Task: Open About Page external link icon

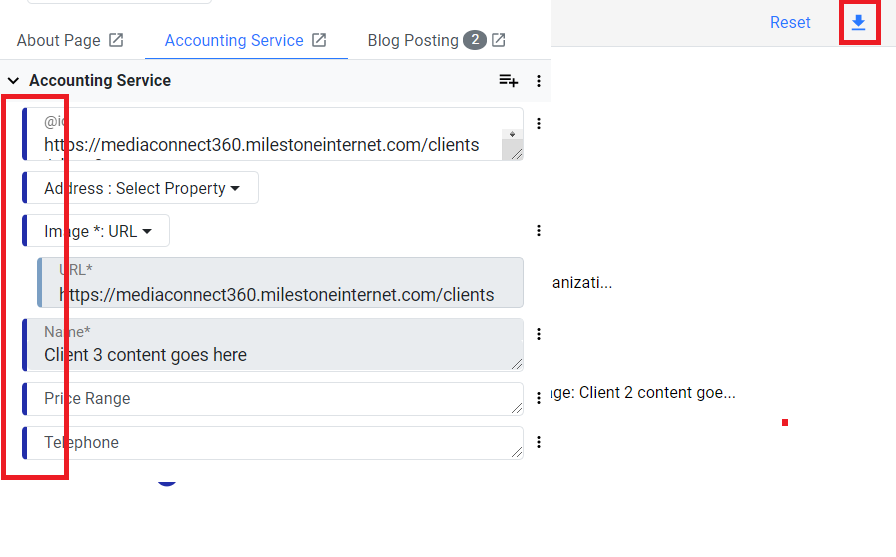Action: click(x=116, y=40)
